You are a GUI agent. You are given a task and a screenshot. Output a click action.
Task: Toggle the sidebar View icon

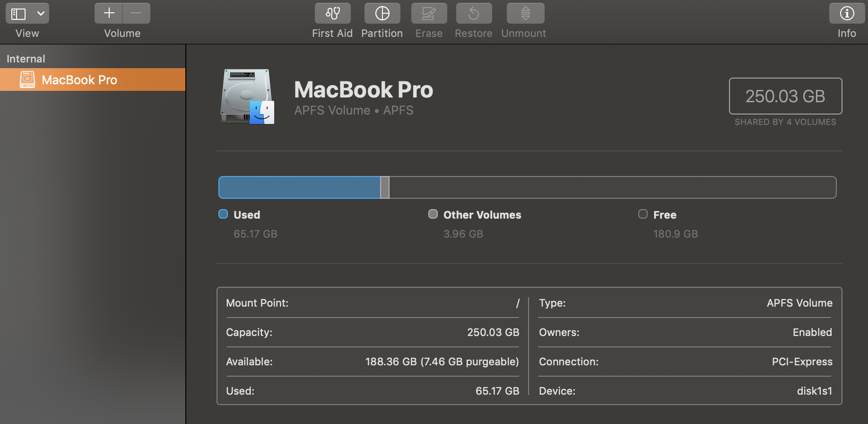[18, 14]
